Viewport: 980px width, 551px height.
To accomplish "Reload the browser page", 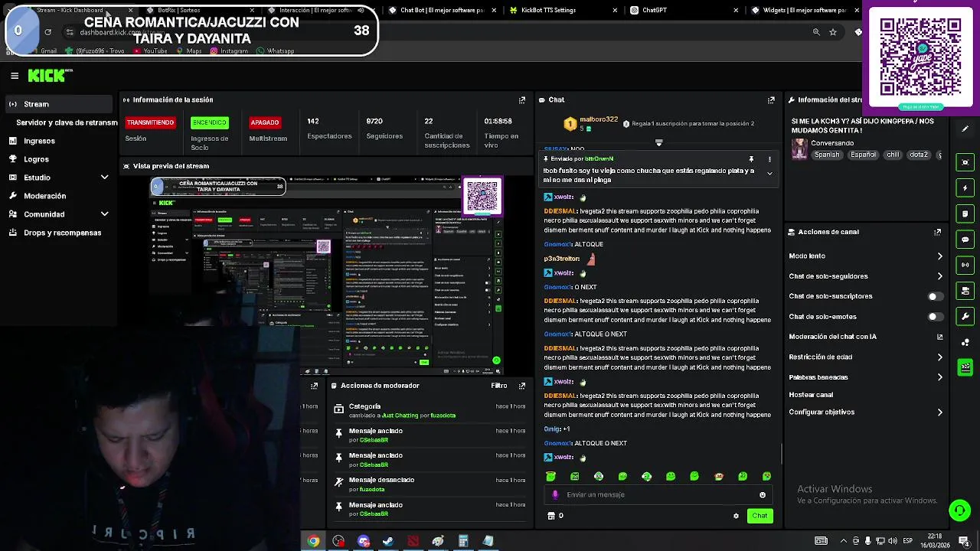I will tap(47, 32).
